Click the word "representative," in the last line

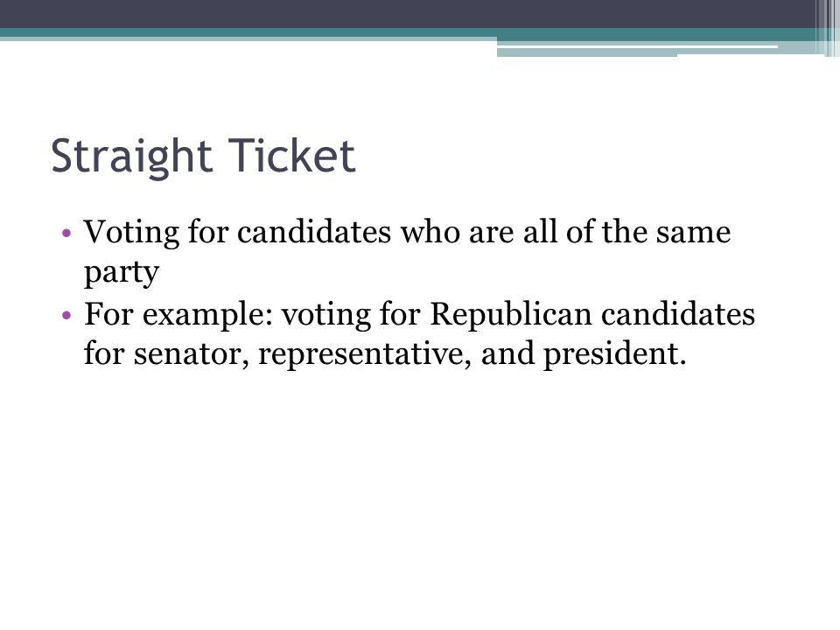click(364, 354)
